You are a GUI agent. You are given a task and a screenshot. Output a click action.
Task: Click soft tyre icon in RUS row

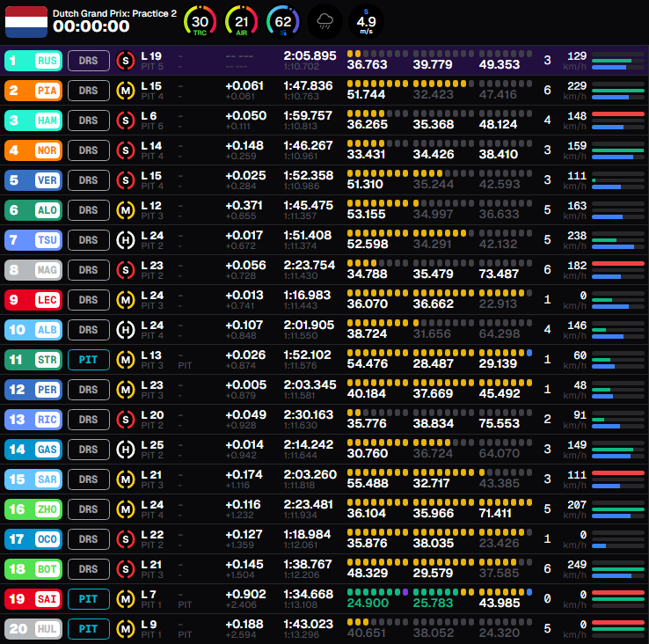point(126,61)
